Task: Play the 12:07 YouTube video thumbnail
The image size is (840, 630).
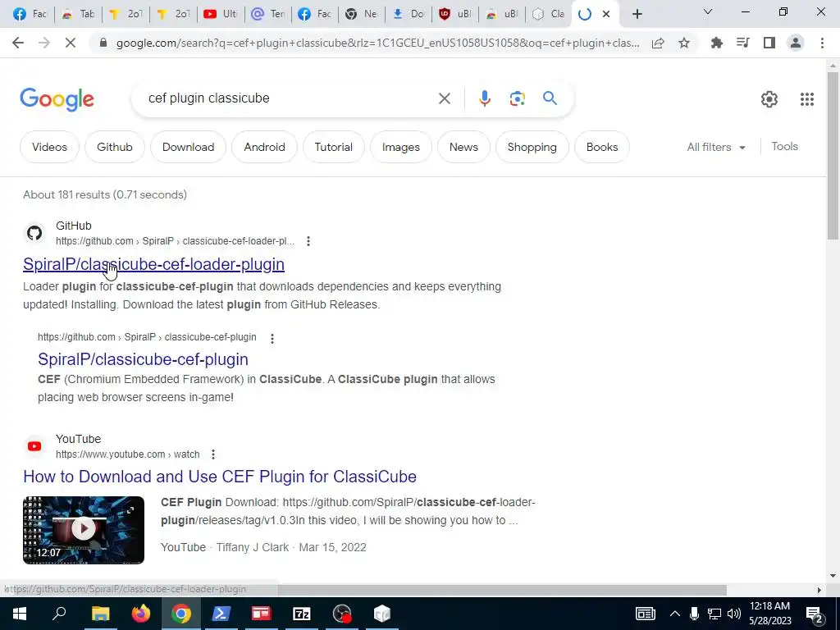Action: [x=84, y=530]
